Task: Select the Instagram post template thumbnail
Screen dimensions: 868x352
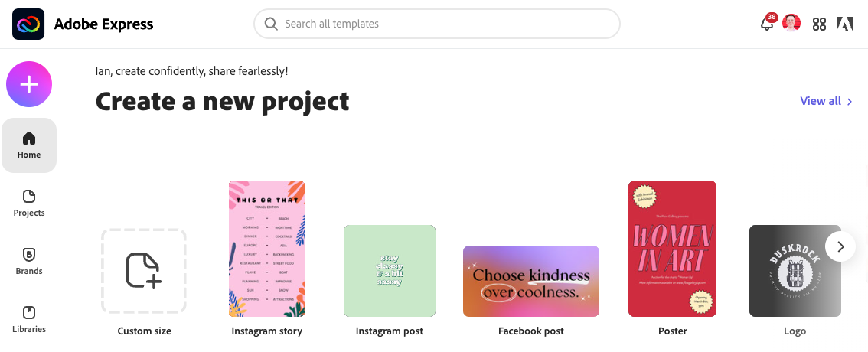Action: (x=389, y=271)
